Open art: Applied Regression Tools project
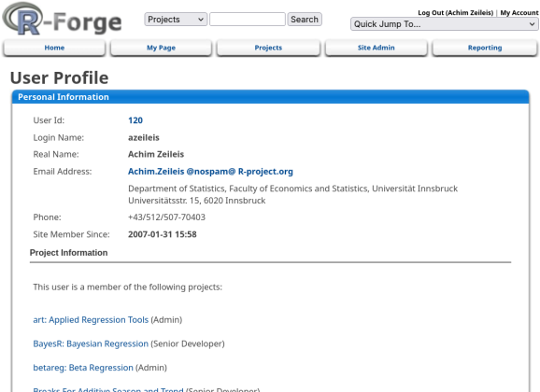The image size is (540, 392). [91, 320]
